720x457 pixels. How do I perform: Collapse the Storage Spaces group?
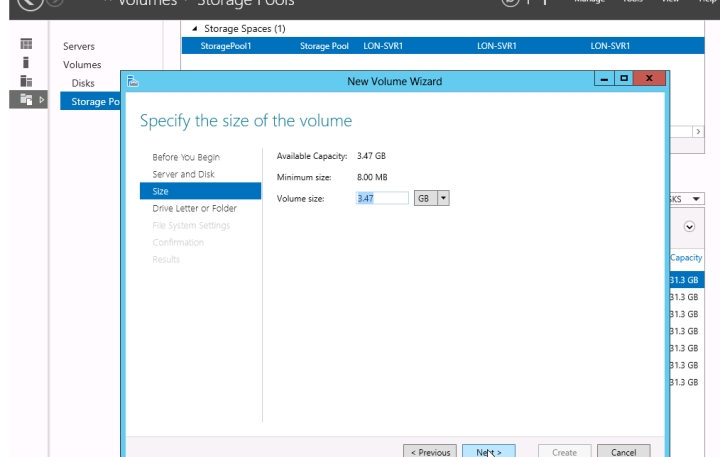coord(194,29)
